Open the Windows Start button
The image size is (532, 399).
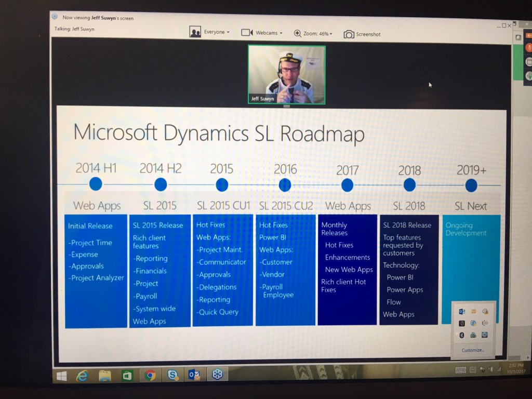[61, 376]
